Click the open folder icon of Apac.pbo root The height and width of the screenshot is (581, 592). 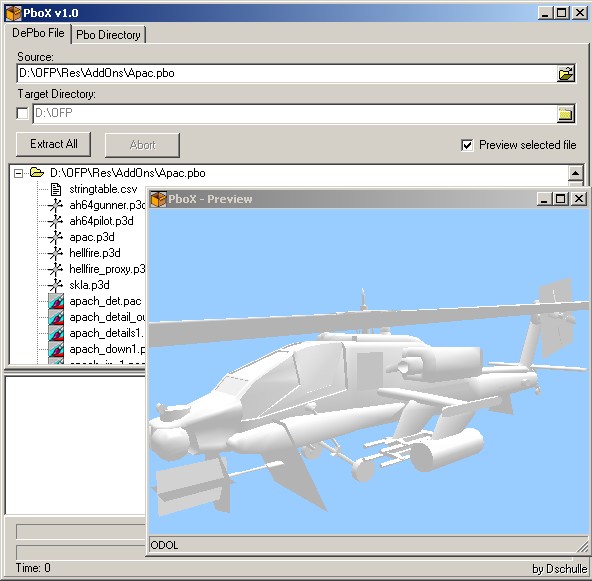coord(37,173)
